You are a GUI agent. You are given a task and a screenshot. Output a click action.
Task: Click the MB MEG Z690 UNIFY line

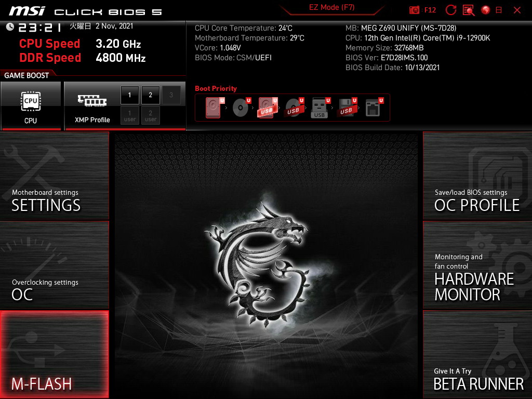pos(401,28)
